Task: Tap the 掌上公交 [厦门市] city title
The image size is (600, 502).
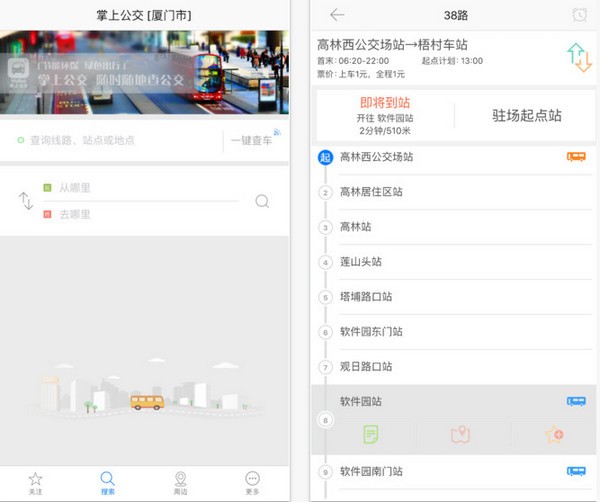Action: point(143,15)
